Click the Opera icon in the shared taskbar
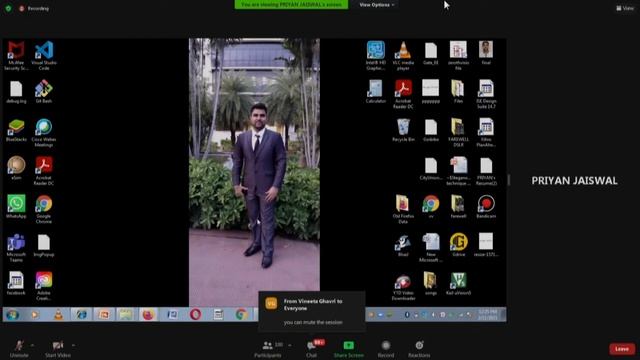The image size is (640, 360). (196, 314)
